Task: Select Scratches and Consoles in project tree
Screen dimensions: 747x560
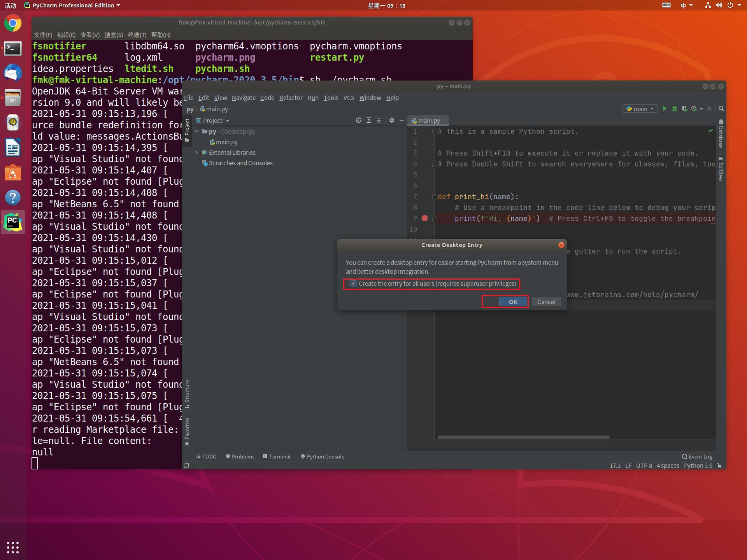Action: point(237,163)
